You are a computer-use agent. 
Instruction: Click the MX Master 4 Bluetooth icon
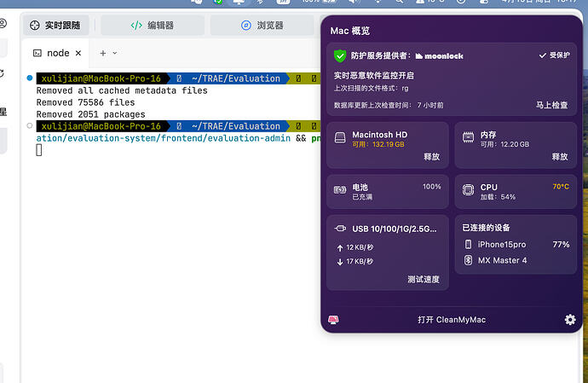[x=468, y=260]
